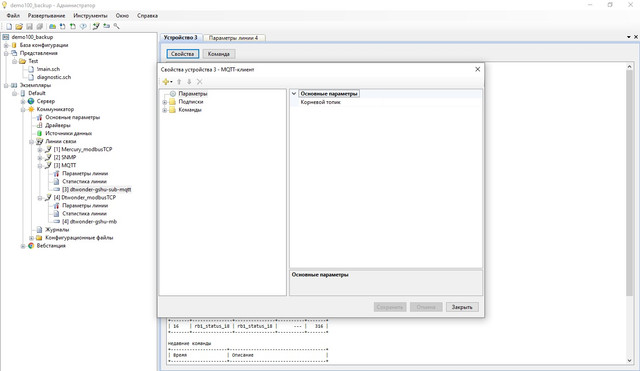Expand the Команды folder in dialog
Viewport: 640px width, 371px height.
[x=164, y=110]
